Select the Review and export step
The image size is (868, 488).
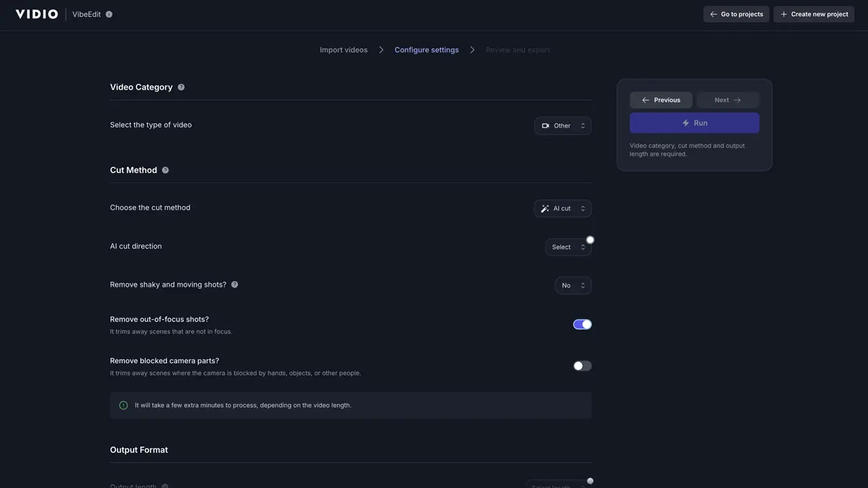[x=517, y=50]
